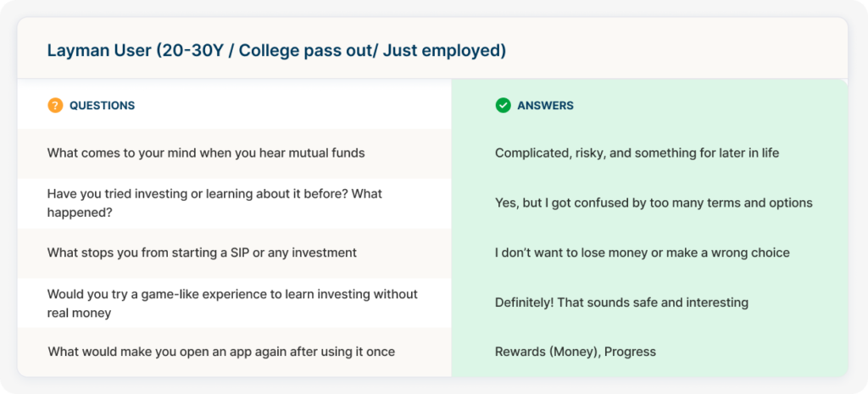Click the 'Complicated, risky' answer text
Viewport: 868px width, 394px height.
tap(637, 153)
